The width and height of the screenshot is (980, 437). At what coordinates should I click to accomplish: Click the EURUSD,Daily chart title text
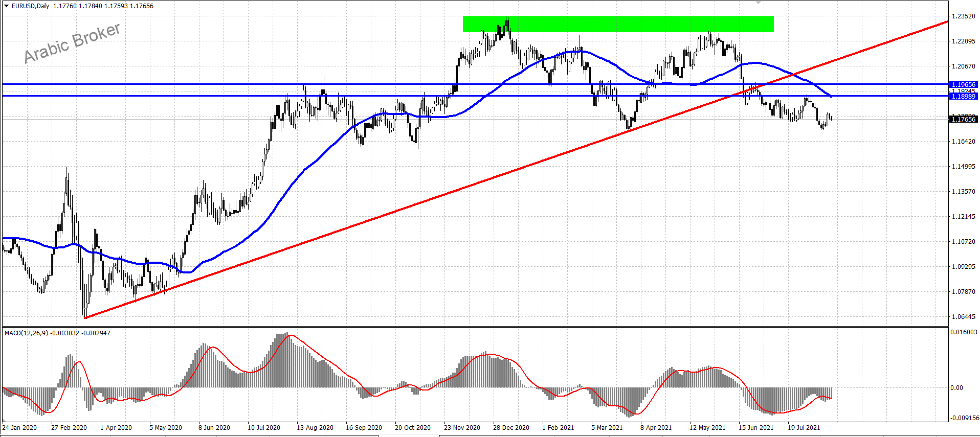click(x=31, y=6)
